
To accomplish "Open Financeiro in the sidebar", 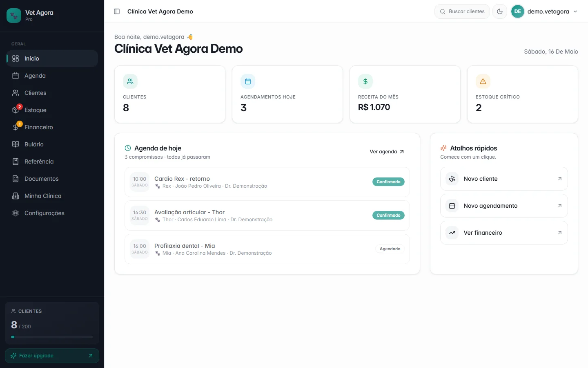I will click(x=52, y=127).
